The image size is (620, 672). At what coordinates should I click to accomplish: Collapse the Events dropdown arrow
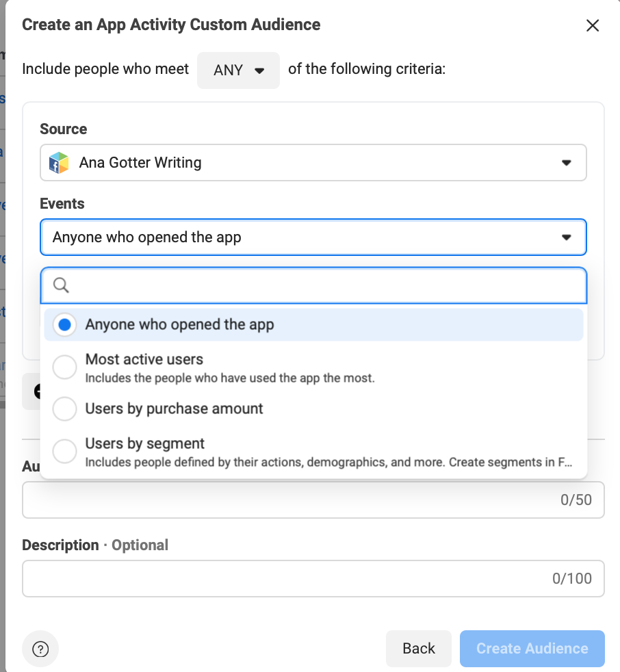pyautogui.click(x=566, y=237)
